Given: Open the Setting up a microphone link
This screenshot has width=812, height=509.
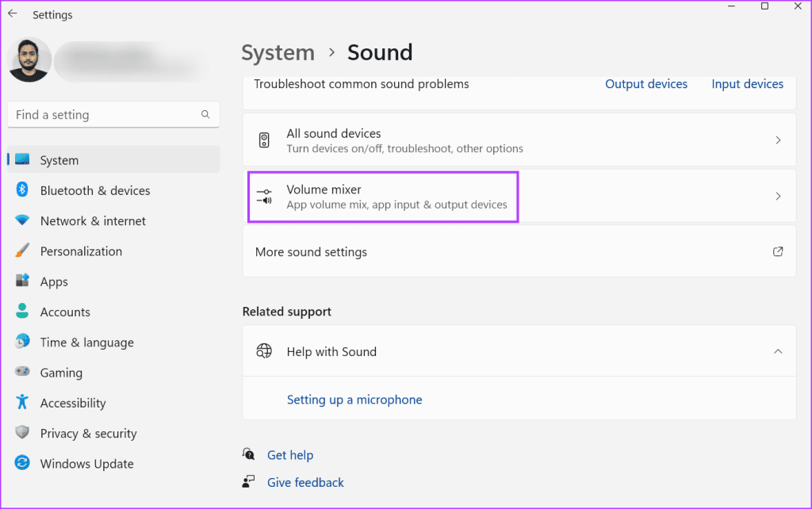Looking at the screenshot, I should click(x=354, y=400).
